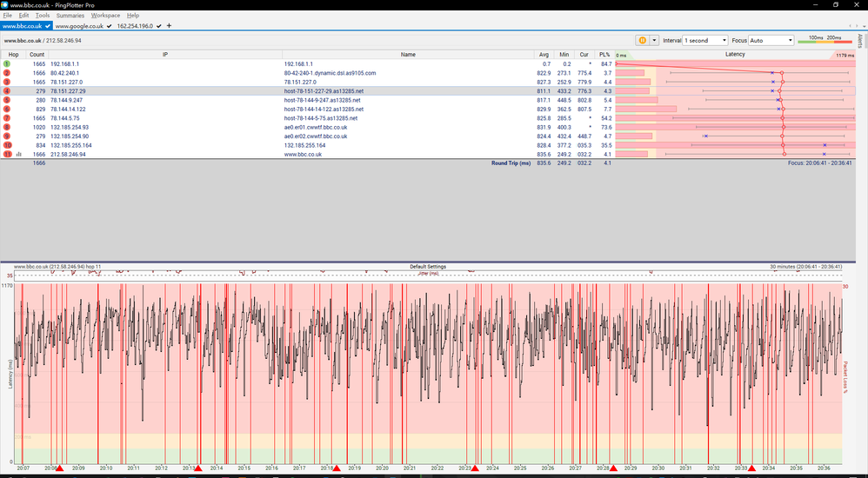
Task: Select IP cell 80.42.240.1
Action: [x=64, y=73]
